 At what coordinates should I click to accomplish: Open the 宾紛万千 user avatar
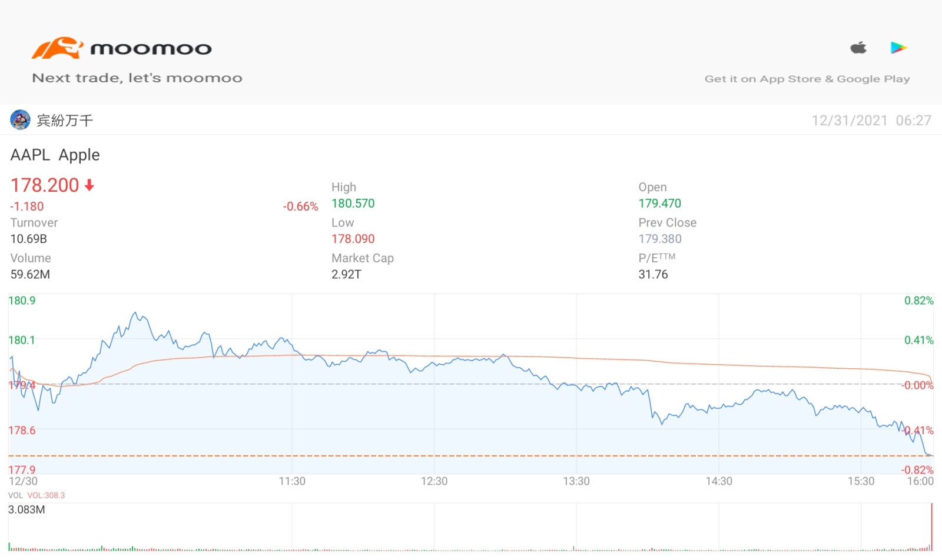(20, 120)
